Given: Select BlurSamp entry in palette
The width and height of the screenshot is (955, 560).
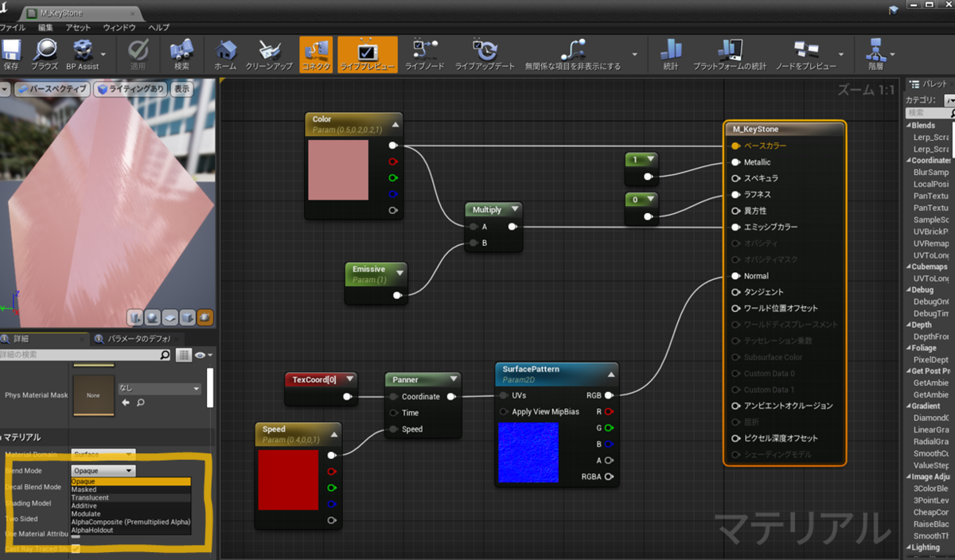Looking at the screenshot, I should (x=930, y=172).
